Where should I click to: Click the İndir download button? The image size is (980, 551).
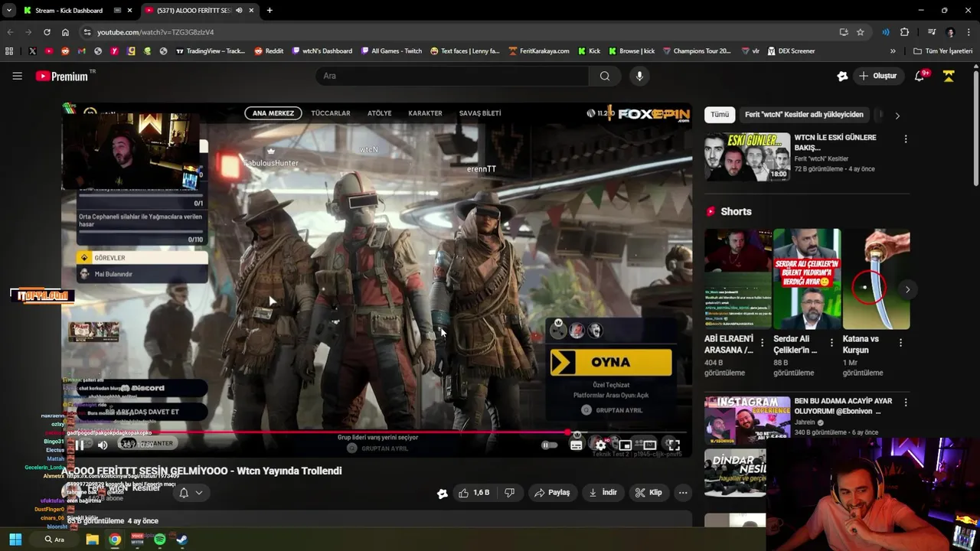click(603, 493)
